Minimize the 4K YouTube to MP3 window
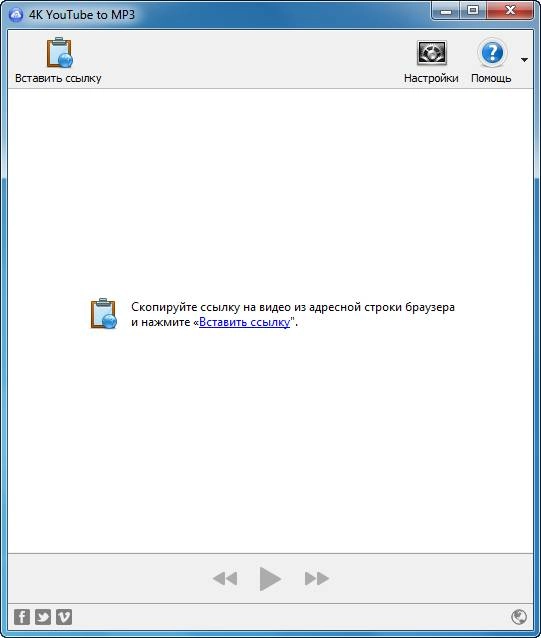 [446, 11]
